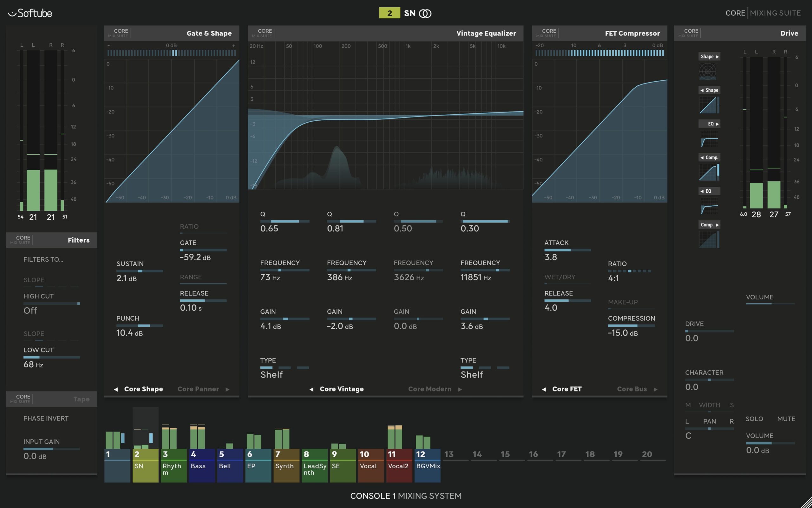Screen dimensions: 812x508
Task: Select Core FET compressor
Action: pyautogui.click(x=567, y=389)
